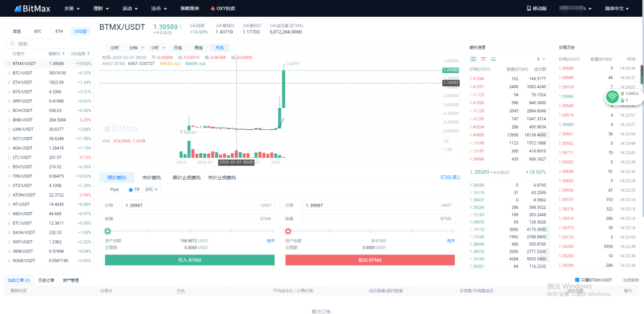644x314 pixels.
Task: Toggle 只看BTMX/USDT checkbox
Action: (x=577, y=279)
